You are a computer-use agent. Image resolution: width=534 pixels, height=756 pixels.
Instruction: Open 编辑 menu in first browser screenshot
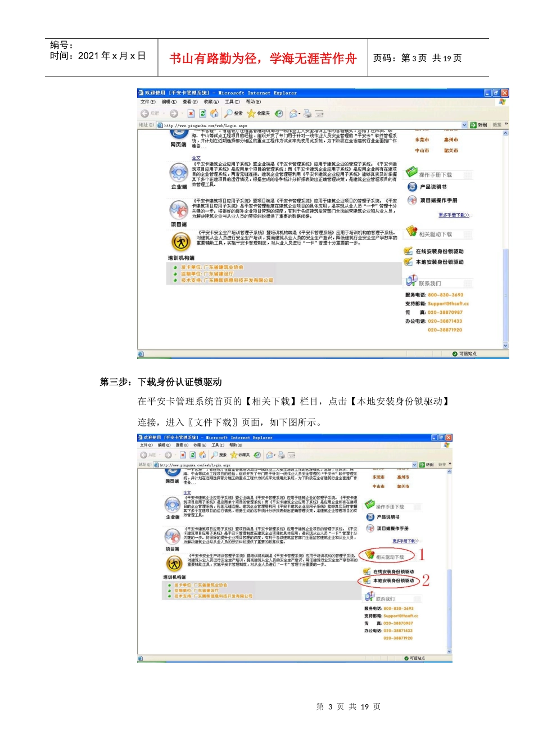(x=169, y=102)
